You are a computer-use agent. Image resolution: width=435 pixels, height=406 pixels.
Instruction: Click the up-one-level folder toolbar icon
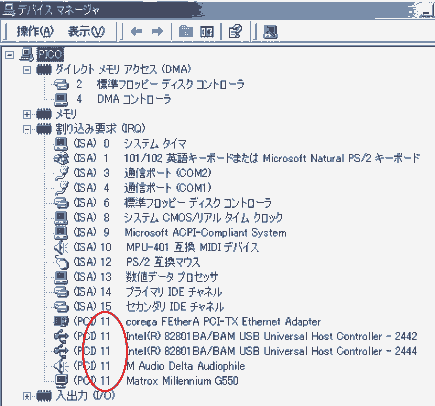[x=186, y=32]
